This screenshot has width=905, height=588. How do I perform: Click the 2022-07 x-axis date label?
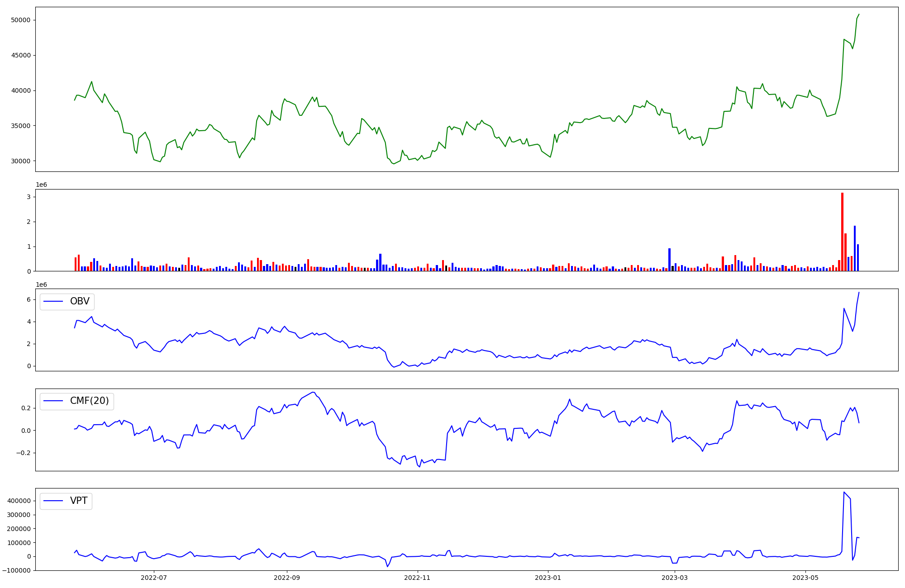(154, 578)
